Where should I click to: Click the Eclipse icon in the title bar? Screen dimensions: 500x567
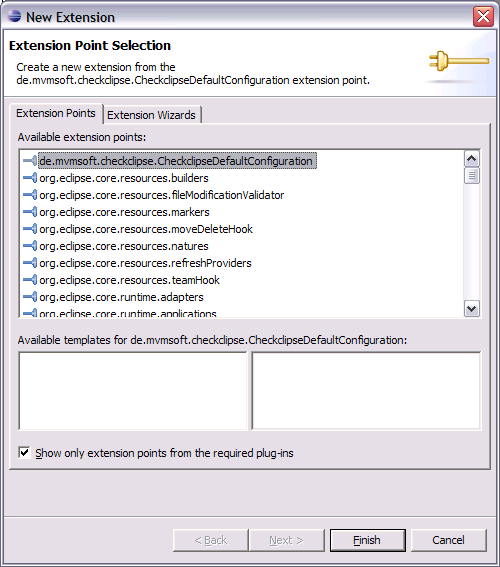pyautogui.click(x=14, y=17)
